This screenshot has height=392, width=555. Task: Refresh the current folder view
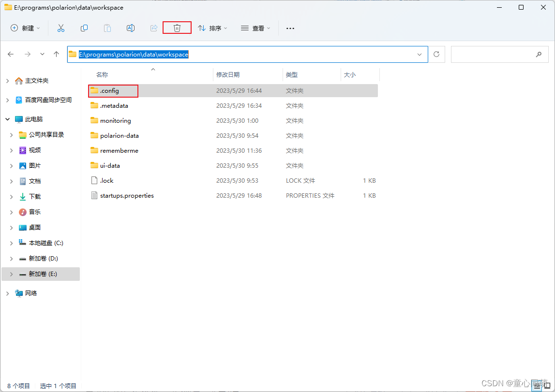[x=436, y=54]
